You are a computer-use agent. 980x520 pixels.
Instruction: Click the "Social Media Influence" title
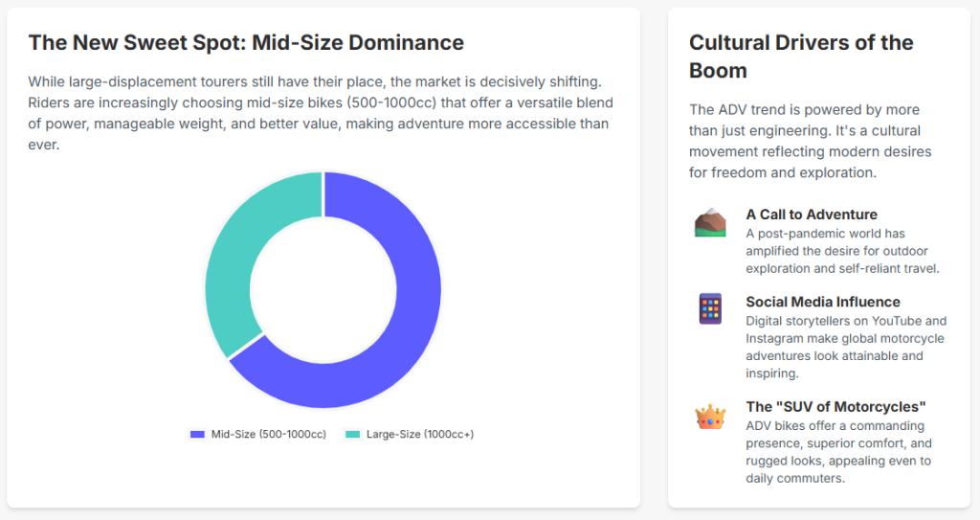[823, 302]
